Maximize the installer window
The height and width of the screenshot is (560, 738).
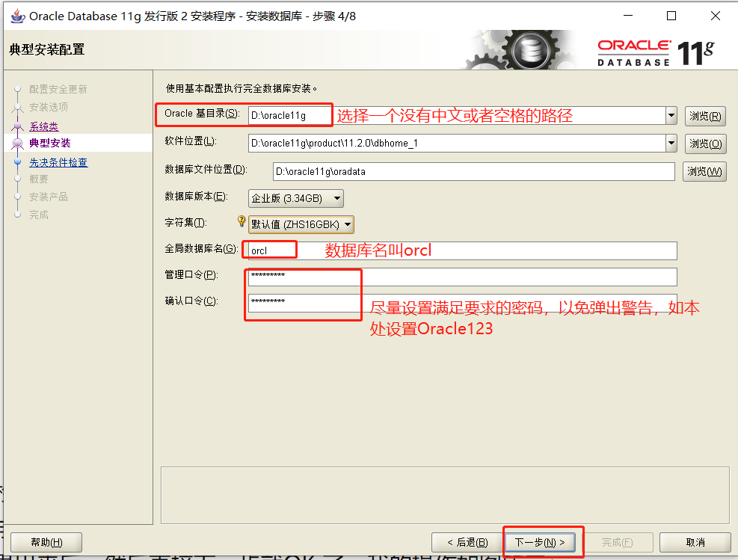point(671,16)
